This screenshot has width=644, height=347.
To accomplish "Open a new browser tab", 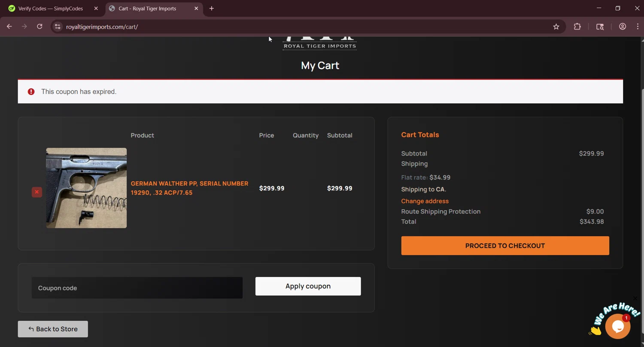I will point(212,9).
